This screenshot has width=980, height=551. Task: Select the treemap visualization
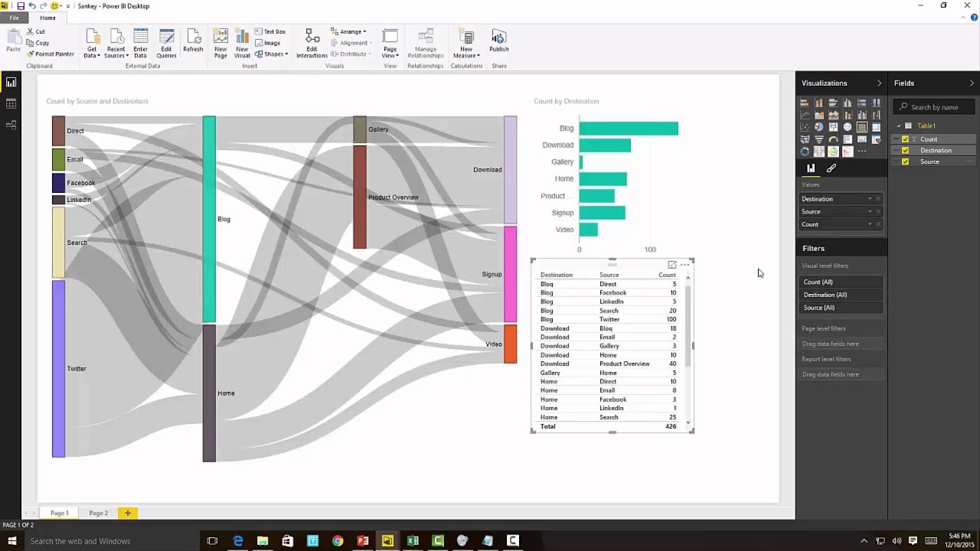833,127
